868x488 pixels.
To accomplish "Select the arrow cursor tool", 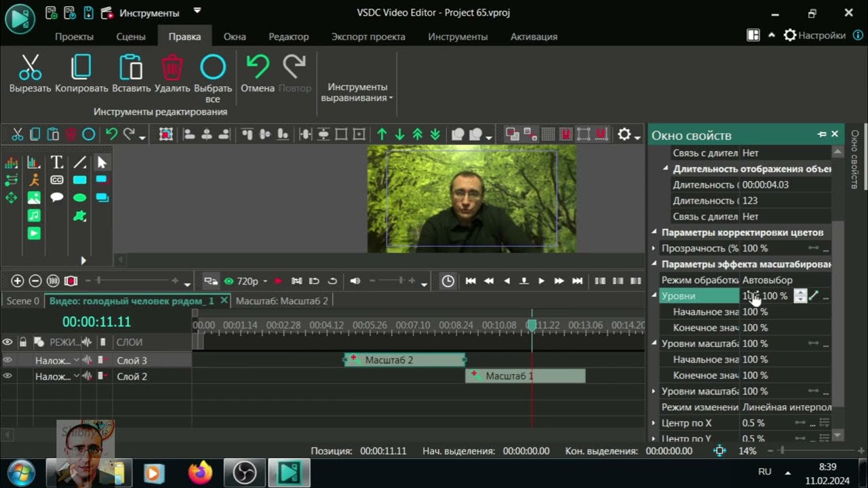I will click(102, 163).
